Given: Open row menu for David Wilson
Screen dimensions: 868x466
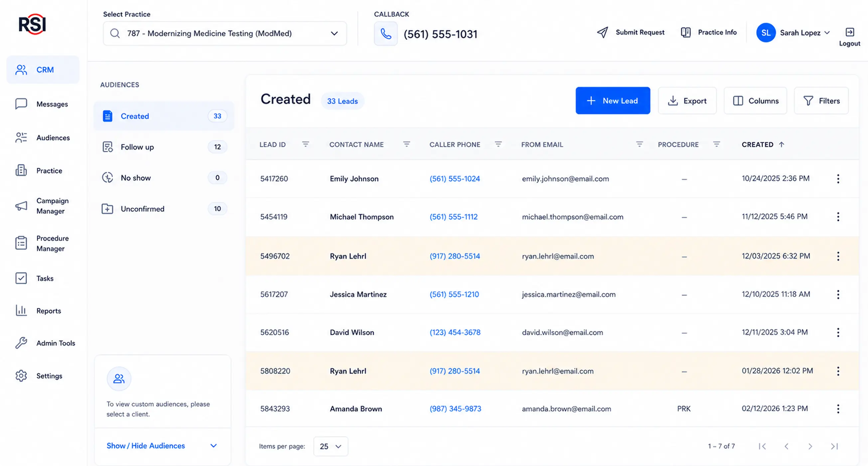Looking at the screenshot, I should click(x=838, y=333).
